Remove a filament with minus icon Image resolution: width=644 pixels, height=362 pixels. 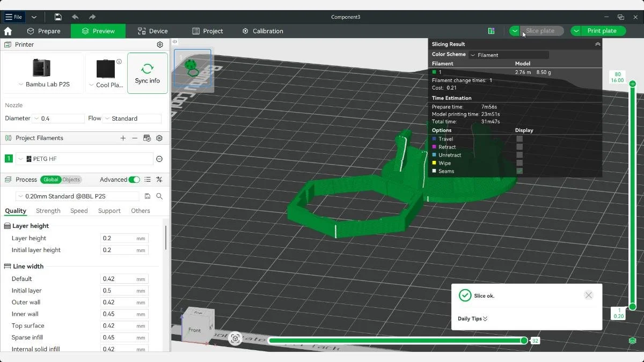(135, 138)
